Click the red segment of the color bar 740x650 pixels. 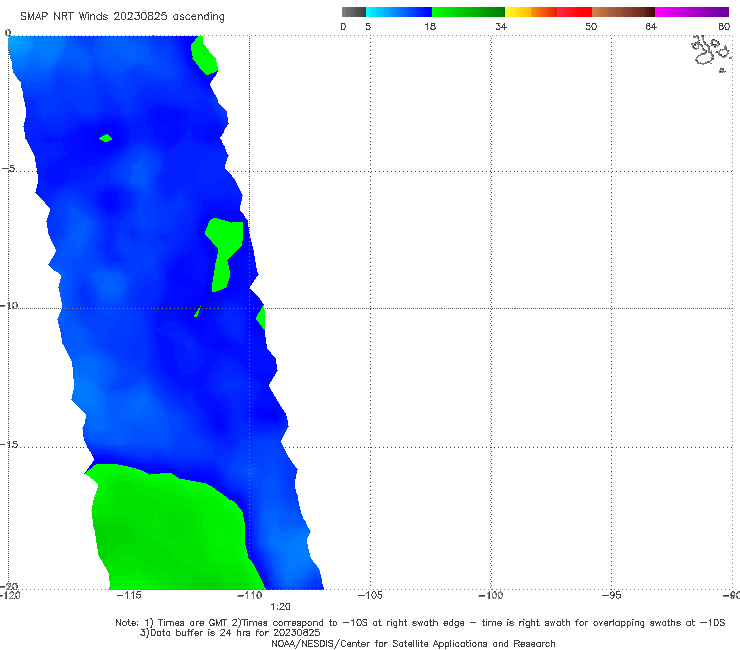pyautogui.click(x=574, y=12)
